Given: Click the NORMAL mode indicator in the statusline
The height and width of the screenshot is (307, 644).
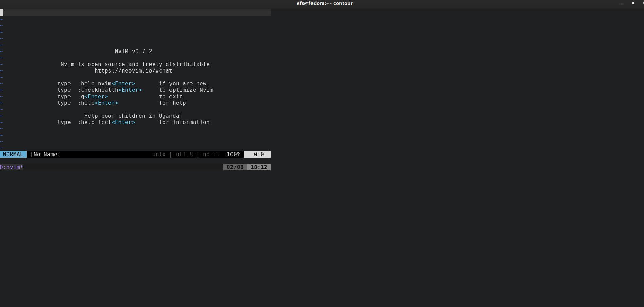Looking at the screenshot, I should [x=13, y=154].
